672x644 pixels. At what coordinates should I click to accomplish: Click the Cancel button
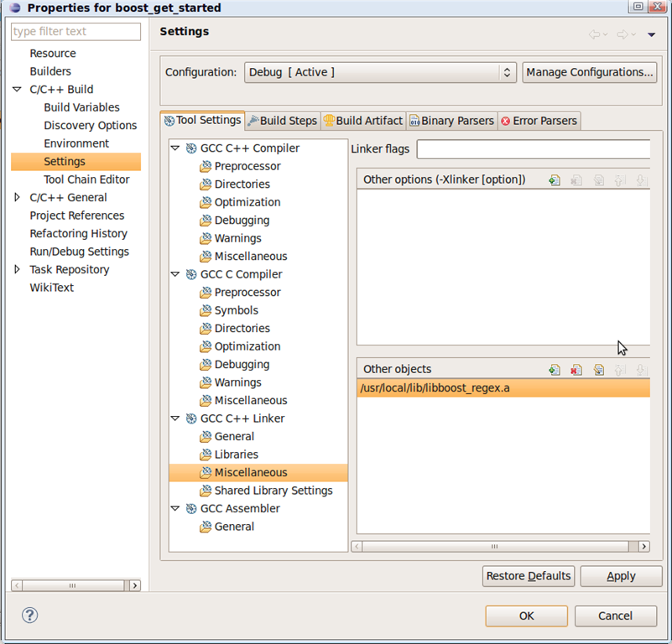[616, 616]
